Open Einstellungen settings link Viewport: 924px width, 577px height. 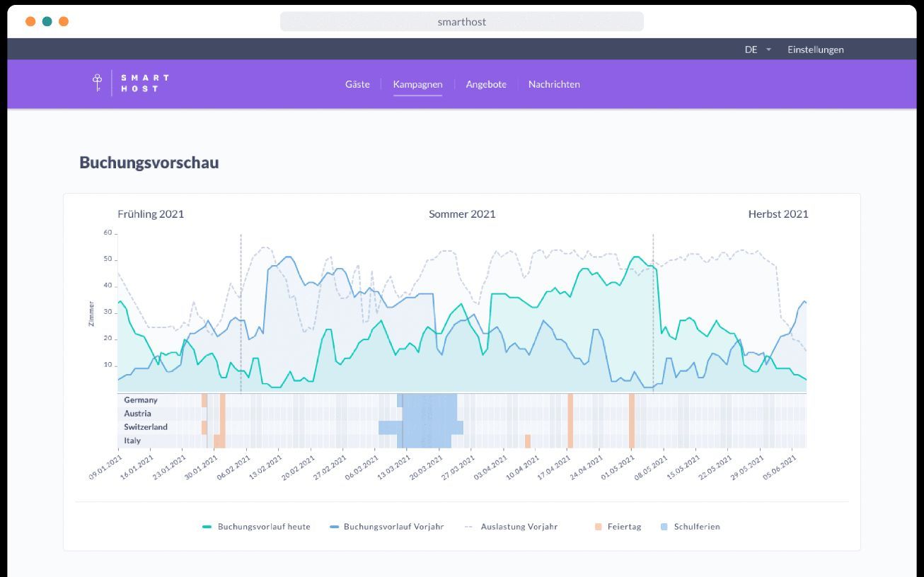(815, 49)
